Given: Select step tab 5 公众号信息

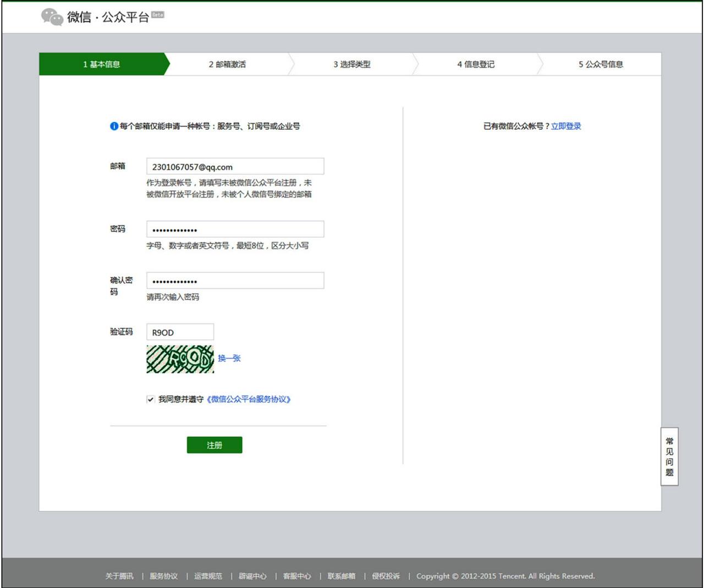Looking at the screenshot, I should pos(601,64).
